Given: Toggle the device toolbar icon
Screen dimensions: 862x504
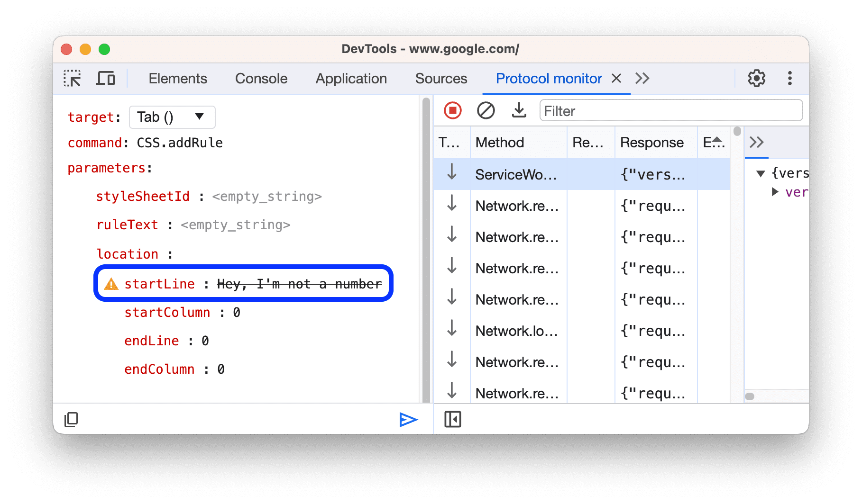Looking at the screenshot, I should [x=105, y=79].
